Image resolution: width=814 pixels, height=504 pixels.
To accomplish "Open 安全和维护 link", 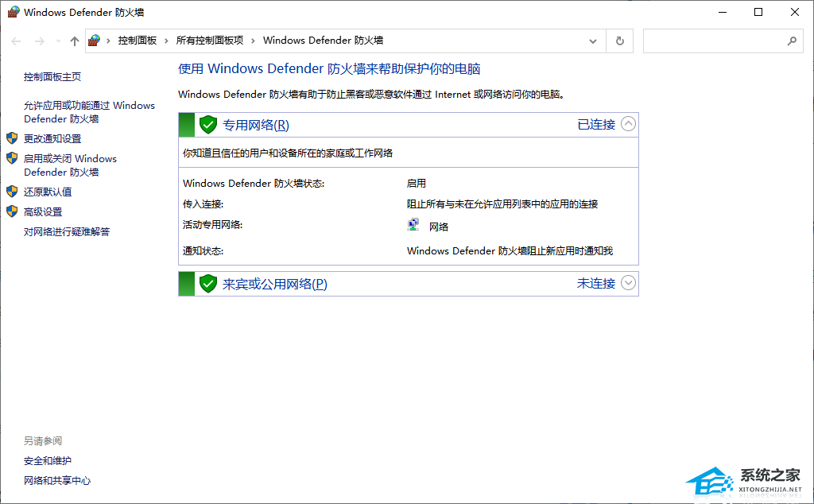I will point(48,460).
